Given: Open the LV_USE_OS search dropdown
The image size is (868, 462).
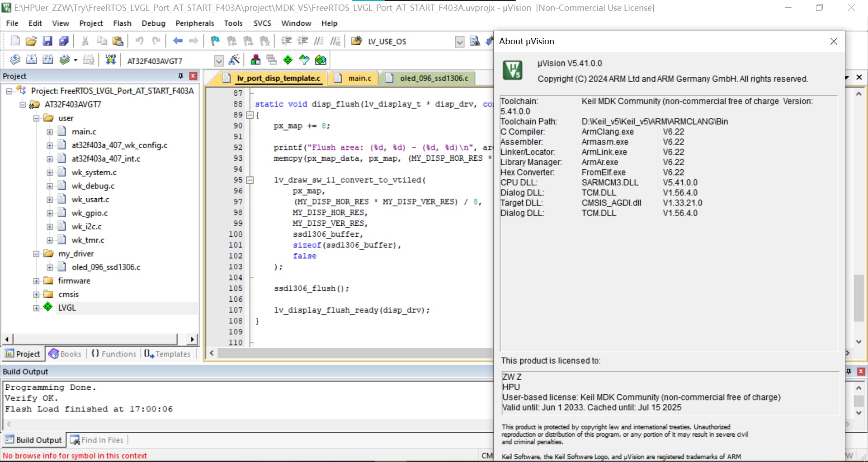Looking at the screenshot, I should pyautogui.click(x=459, y=42).
